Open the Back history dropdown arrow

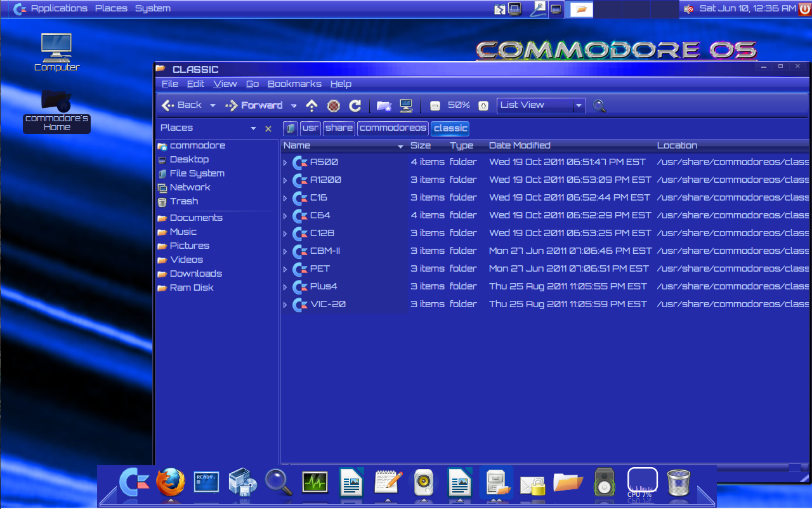(x=213, y=106)
